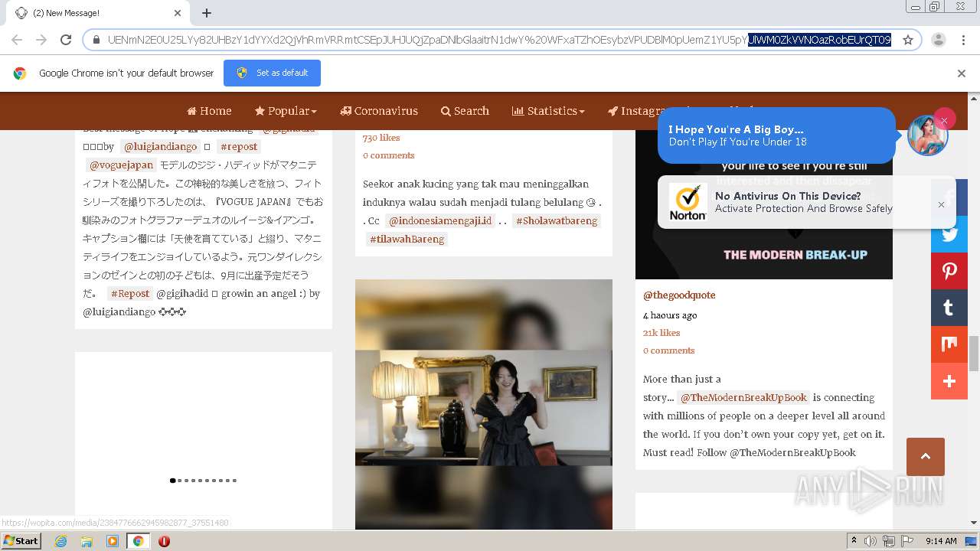
Task: Open #tilawahBareng hashtag link
Action: click(407, 239)
